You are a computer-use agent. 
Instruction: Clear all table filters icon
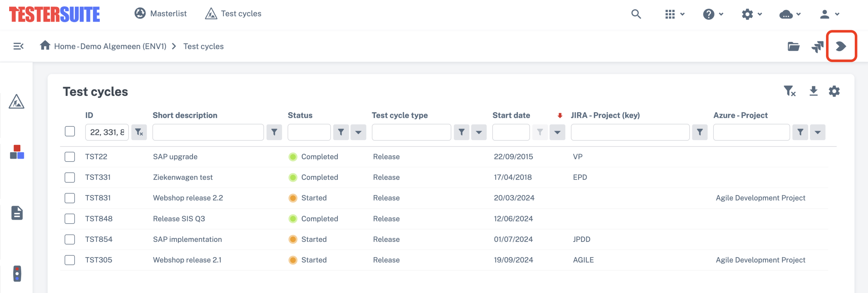pyautogui.click(x=789, y=91)
